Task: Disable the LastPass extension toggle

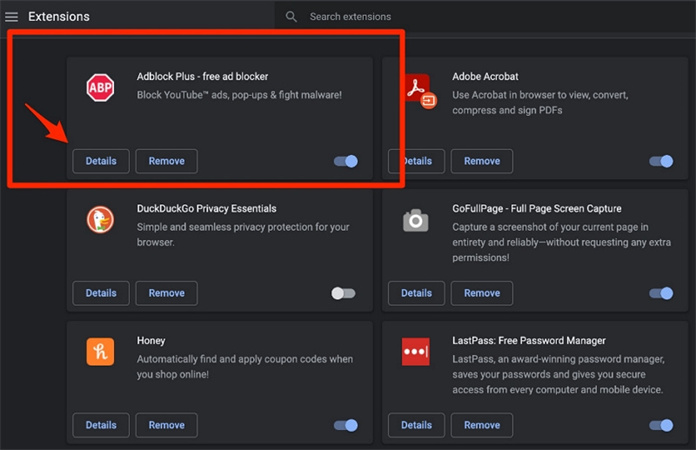Action: (661, 425)
